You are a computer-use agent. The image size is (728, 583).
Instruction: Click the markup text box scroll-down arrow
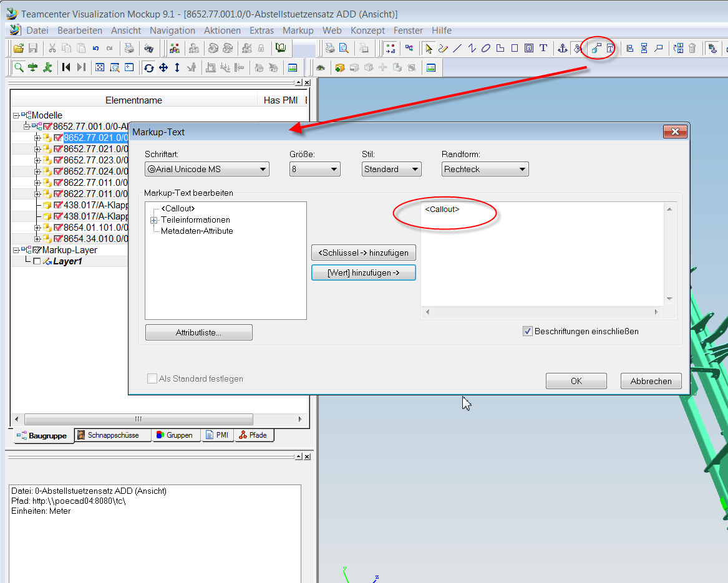point(669,299)
